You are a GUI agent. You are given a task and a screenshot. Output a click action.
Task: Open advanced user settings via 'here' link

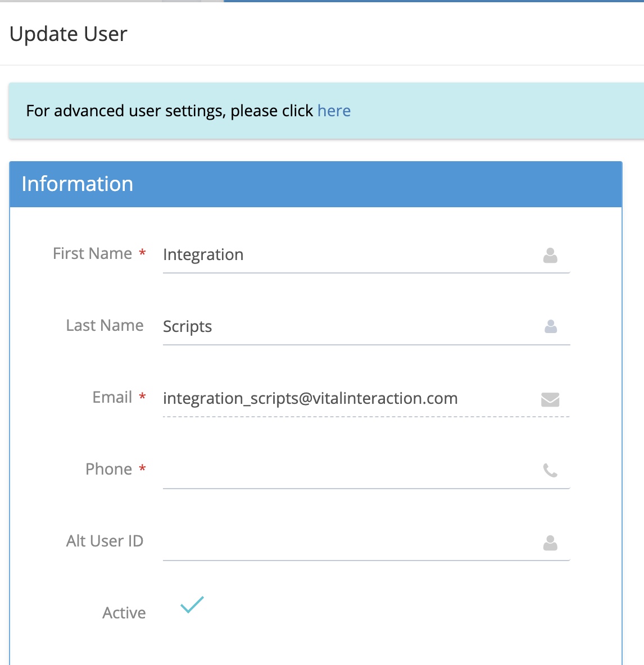[x=334, y=111]
